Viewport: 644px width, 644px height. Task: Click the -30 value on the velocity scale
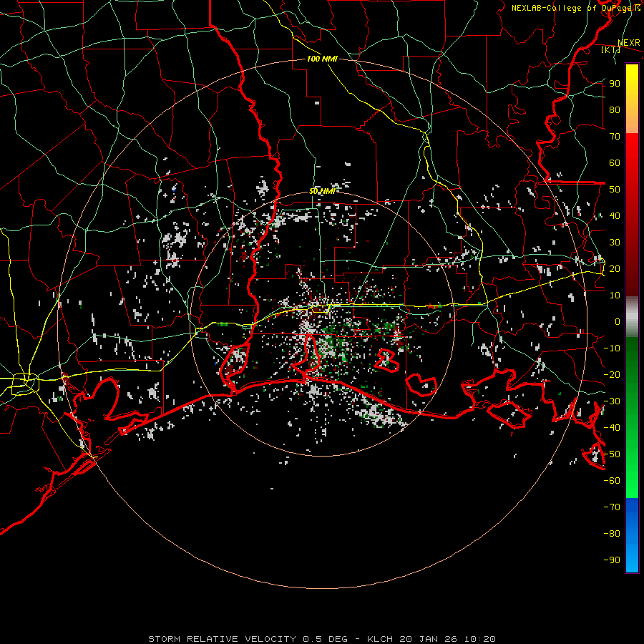(612, 401)
